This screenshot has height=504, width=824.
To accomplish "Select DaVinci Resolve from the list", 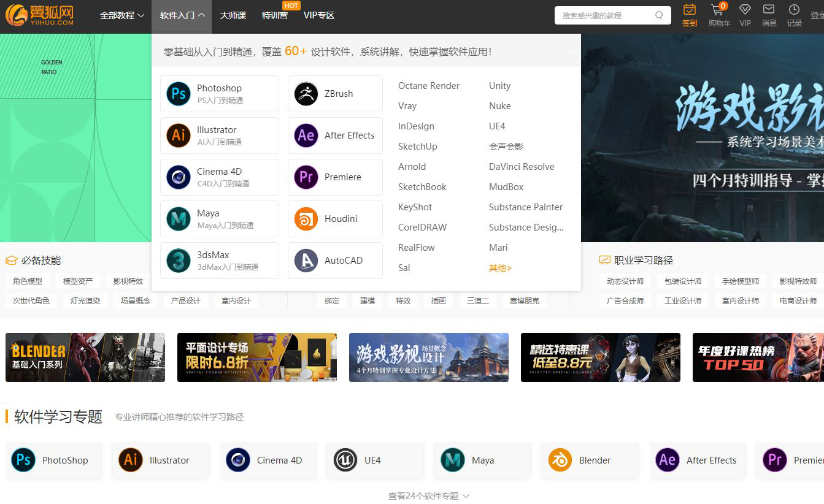I will (522, 167).
